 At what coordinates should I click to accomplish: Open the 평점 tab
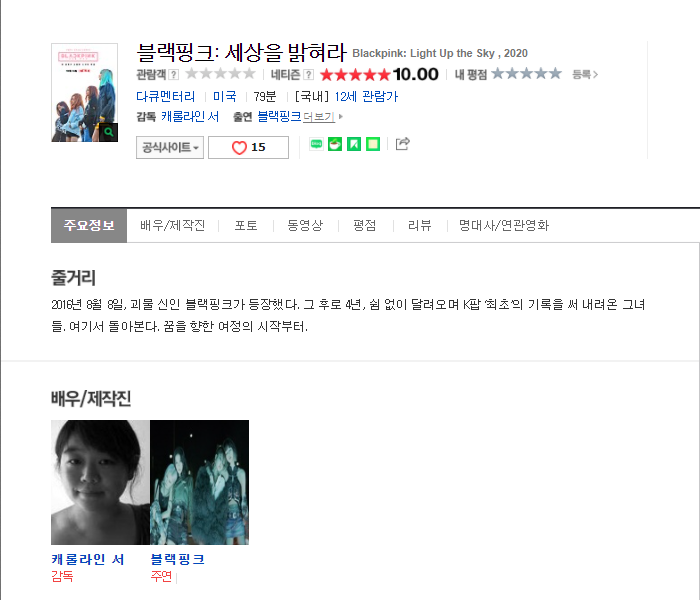click(x=365, y=225)
